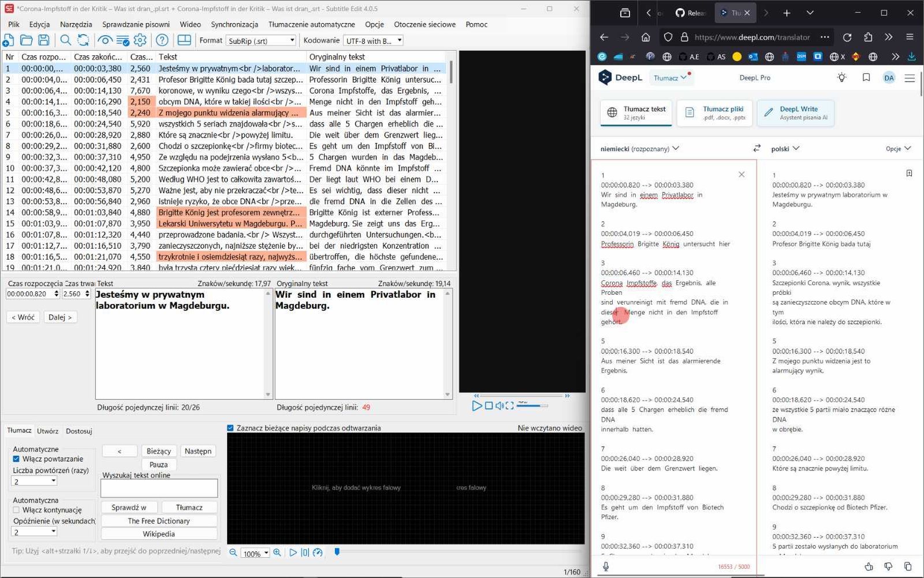
Task: Open spell check list icon
Action: point(122,40)
